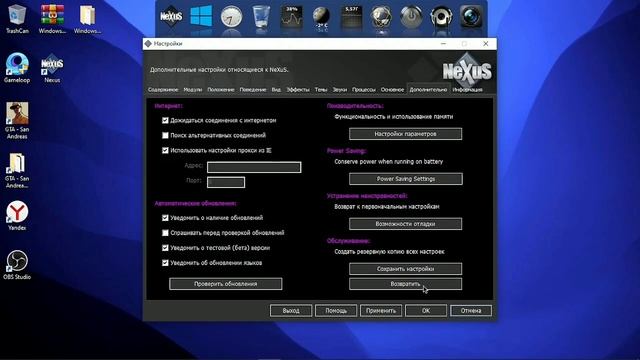This screenshot has width=640, height=360.
Task: Select GTA - San Andreas character shortcut
Action: tap(17, 120)
